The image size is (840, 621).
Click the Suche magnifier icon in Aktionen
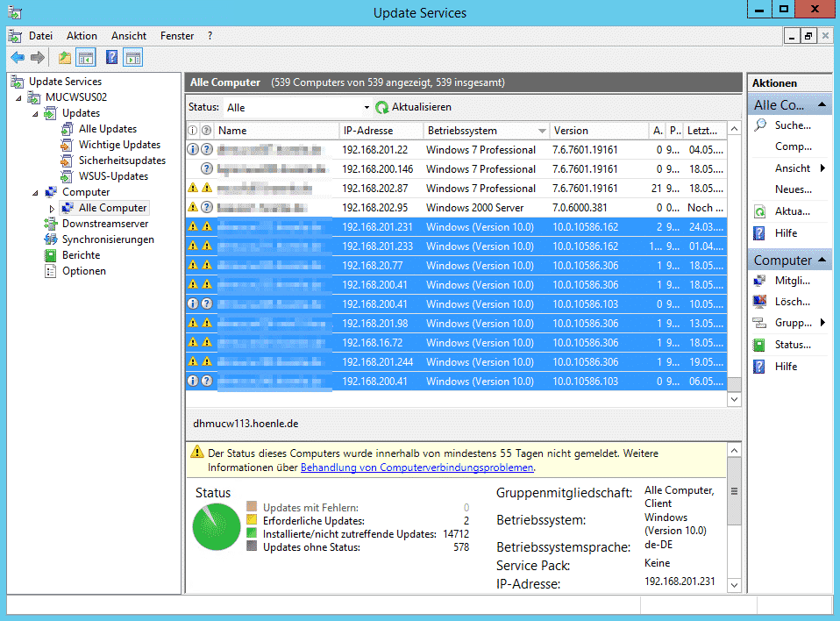pyautogui.click(x=760, y=125)
